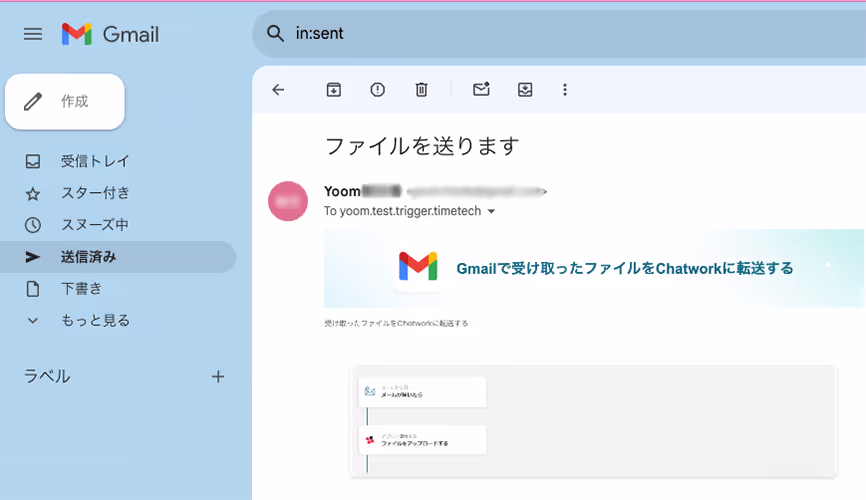Show recipient details dropdown arrow

tap(492, 212)
